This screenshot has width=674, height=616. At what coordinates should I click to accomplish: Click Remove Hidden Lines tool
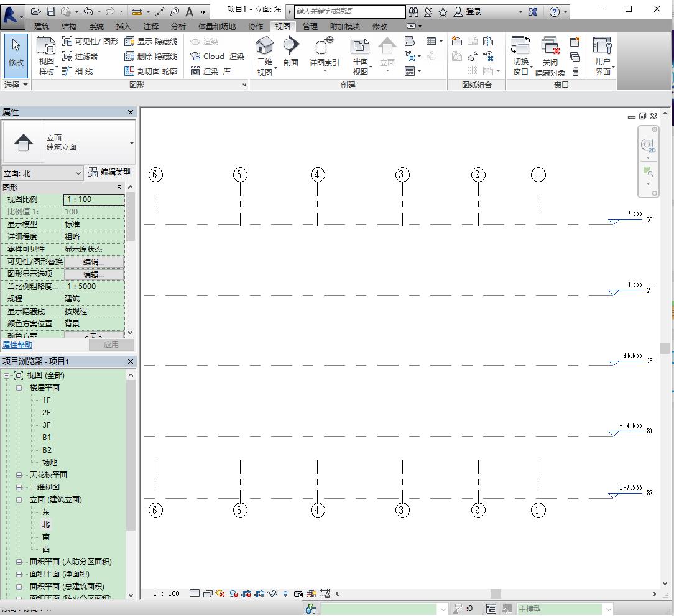pos(151,56)
